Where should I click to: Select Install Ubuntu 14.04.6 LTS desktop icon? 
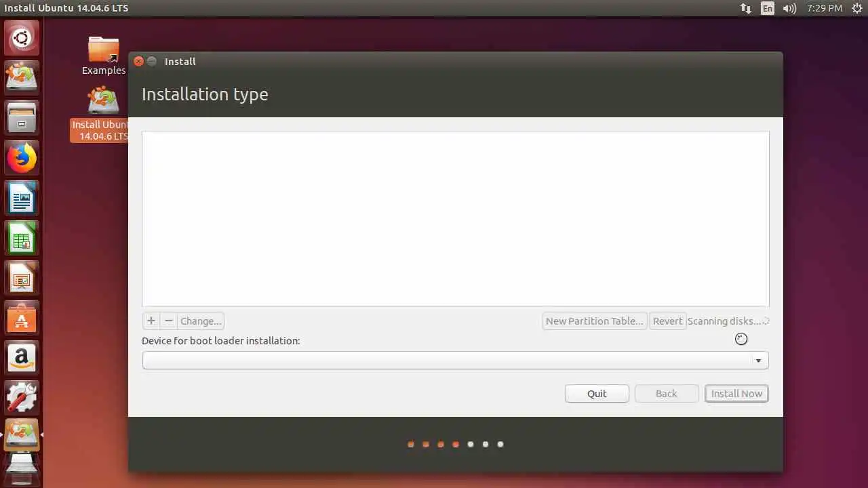100,115
